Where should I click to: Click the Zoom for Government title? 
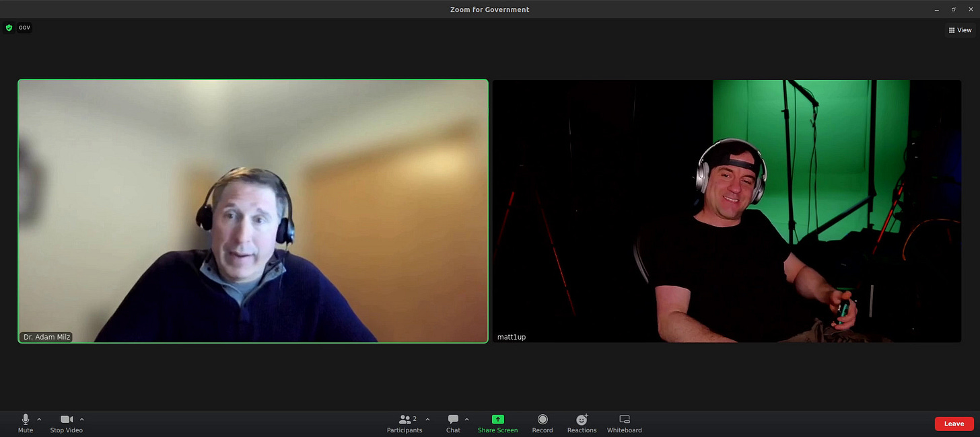490,9
